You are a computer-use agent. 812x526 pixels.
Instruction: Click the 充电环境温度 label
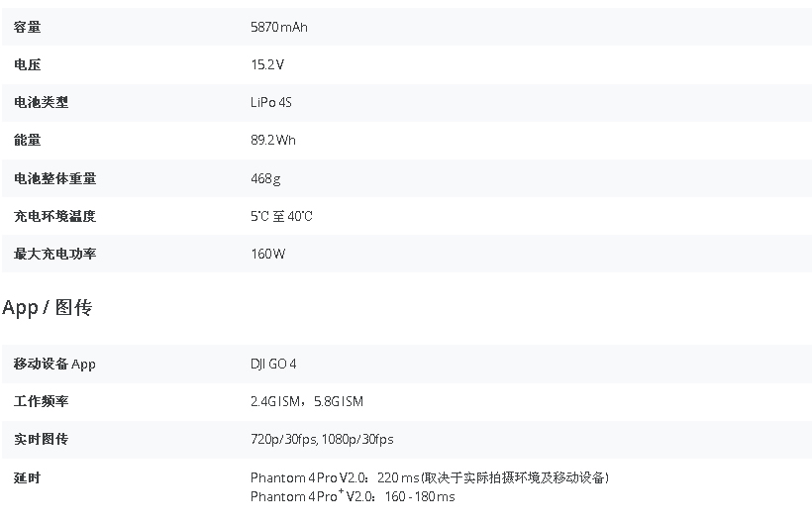(x=54, y=216)
